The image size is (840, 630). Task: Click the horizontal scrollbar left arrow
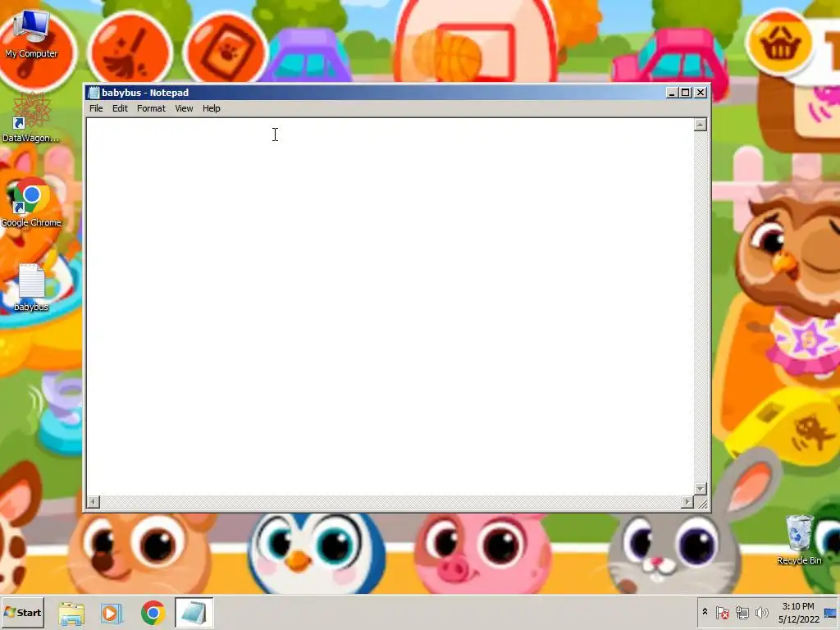click(x=94, y=501)
